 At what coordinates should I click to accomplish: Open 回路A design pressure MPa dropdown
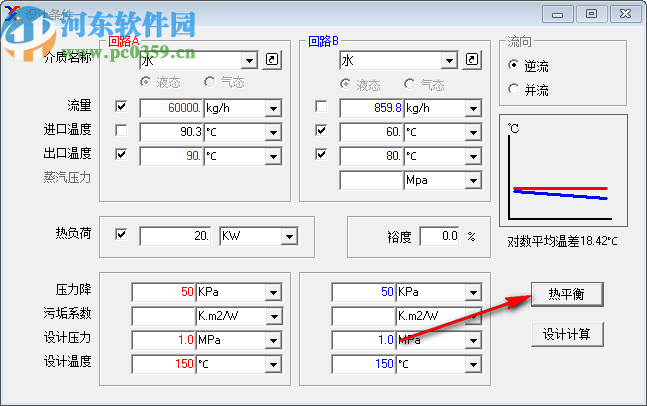pyautogui.click(x=273, y=340)
